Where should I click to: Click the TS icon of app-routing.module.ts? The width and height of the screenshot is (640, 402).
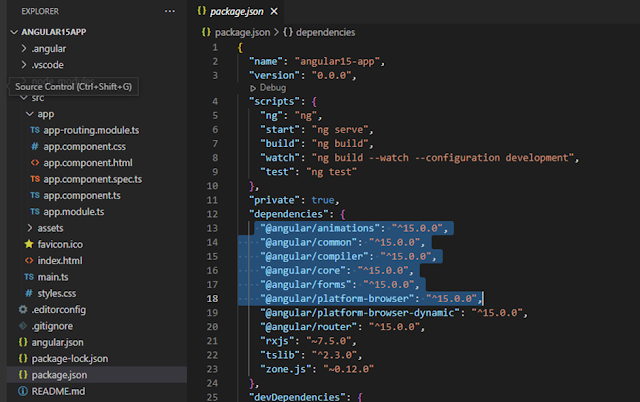35,130
